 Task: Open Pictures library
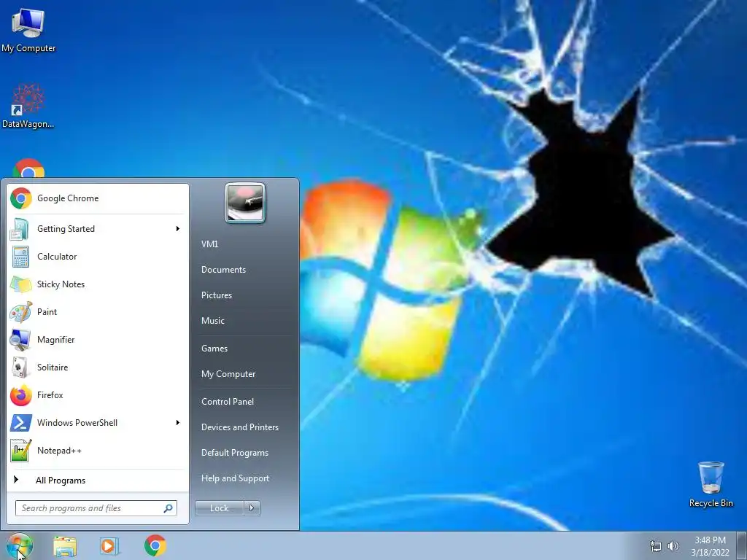coord(216,296)
